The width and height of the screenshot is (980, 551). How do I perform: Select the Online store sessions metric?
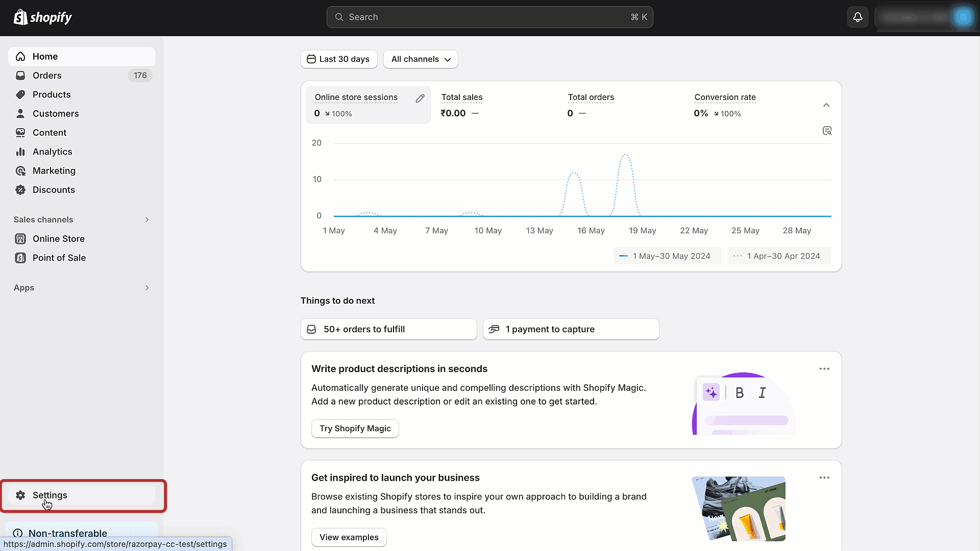[369, 105]
